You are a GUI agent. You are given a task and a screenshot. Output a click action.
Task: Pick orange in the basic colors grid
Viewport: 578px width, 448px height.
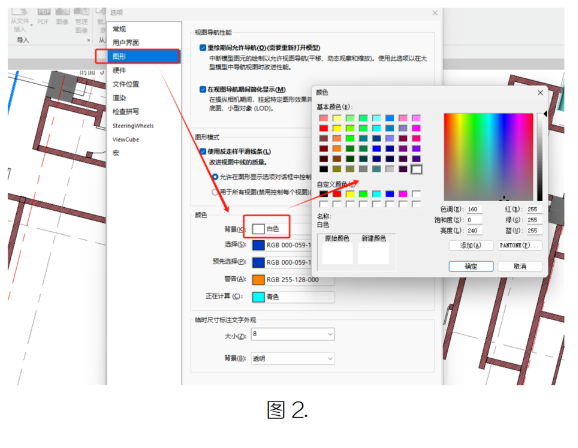[x=337, y=149]
